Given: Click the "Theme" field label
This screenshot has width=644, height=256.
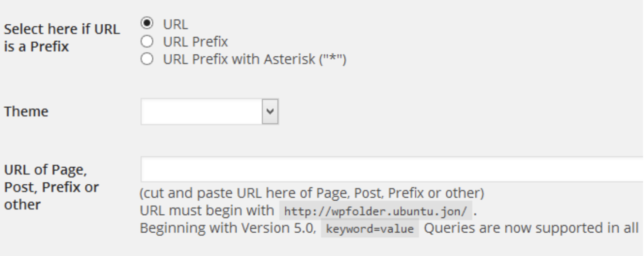Looking at the screenshot, I should click(26, 112).
